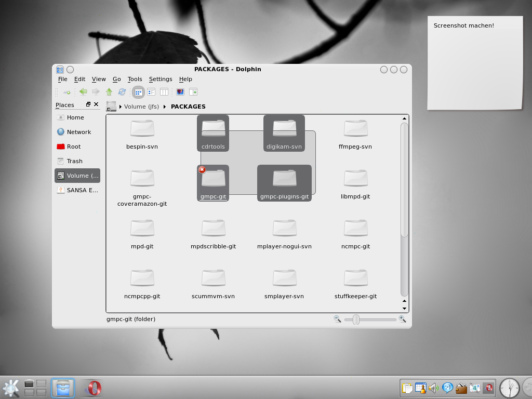532x399 pixels.
Task: Expand the arrow before PACKAGES breadcrumb
Action: [165, 107]
